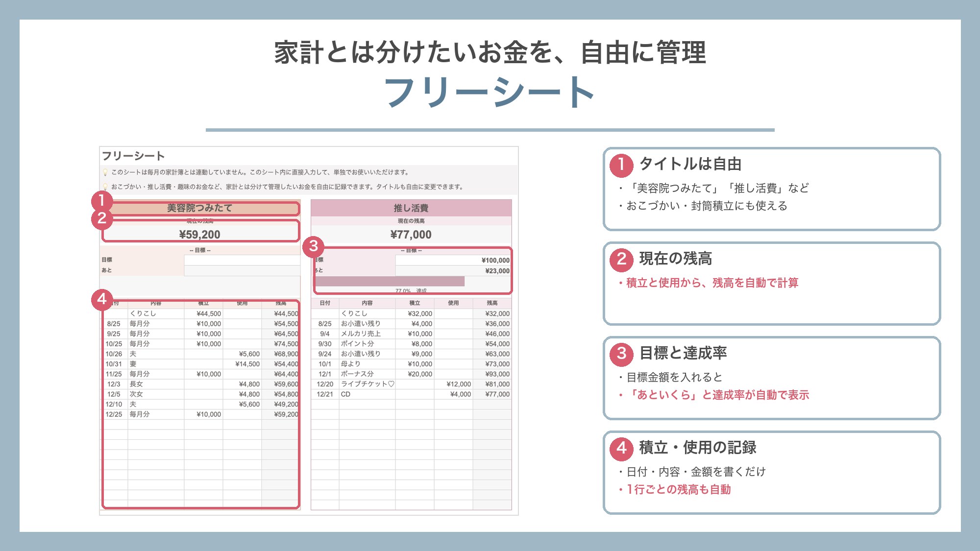This screenshot has height=551, width=980.
Task: Click the 残高 column header in 推し活費 table
Action: (x=492, y=303)
